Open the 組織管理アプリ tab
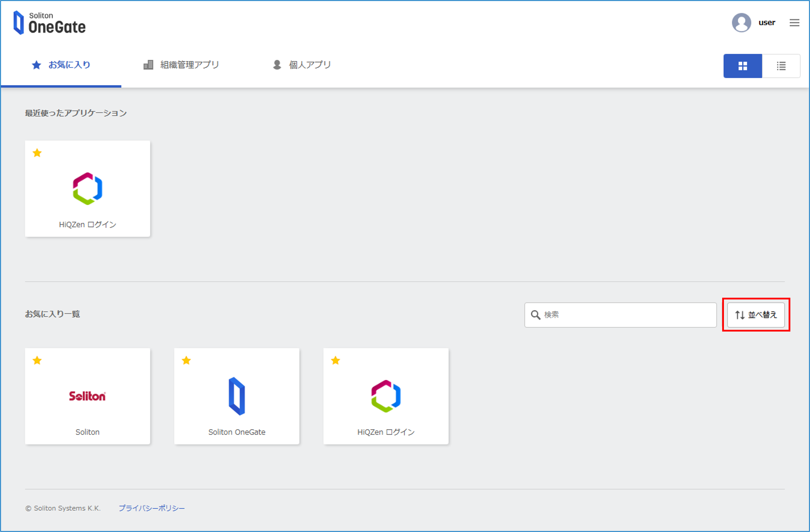 181,65
